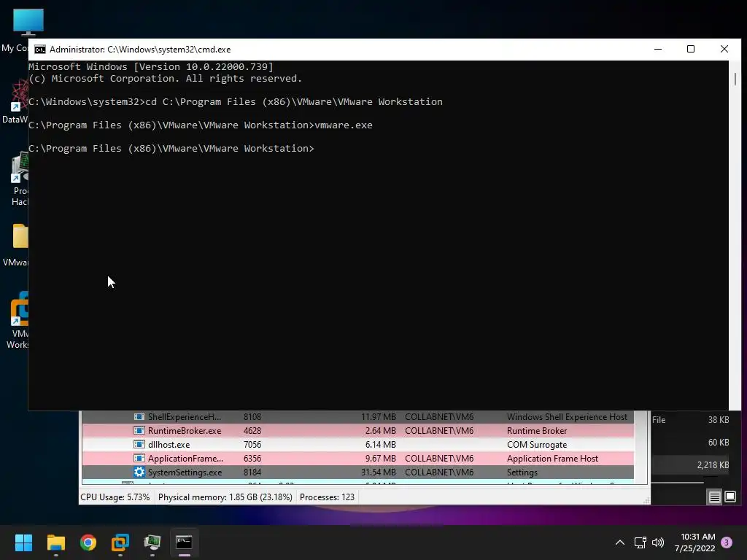Click the dllhost.exe process icon
Image resolution: width=747 pixels, height=560 pixels.
[139, 444]
